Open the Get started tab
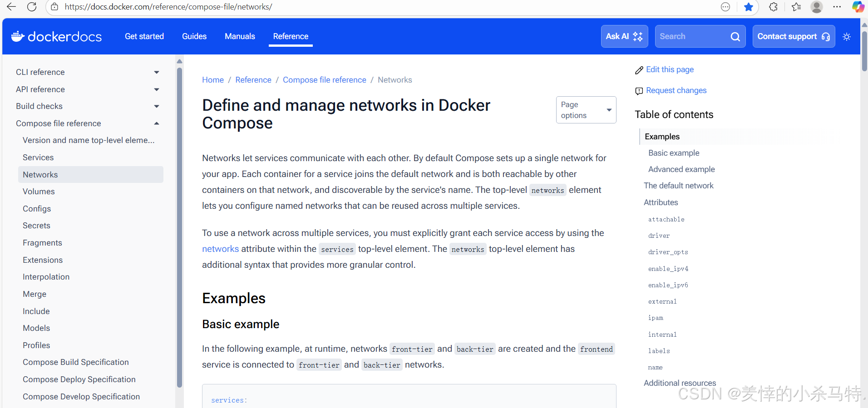This screenshot has height=408, width=868. tap(144, 36)
